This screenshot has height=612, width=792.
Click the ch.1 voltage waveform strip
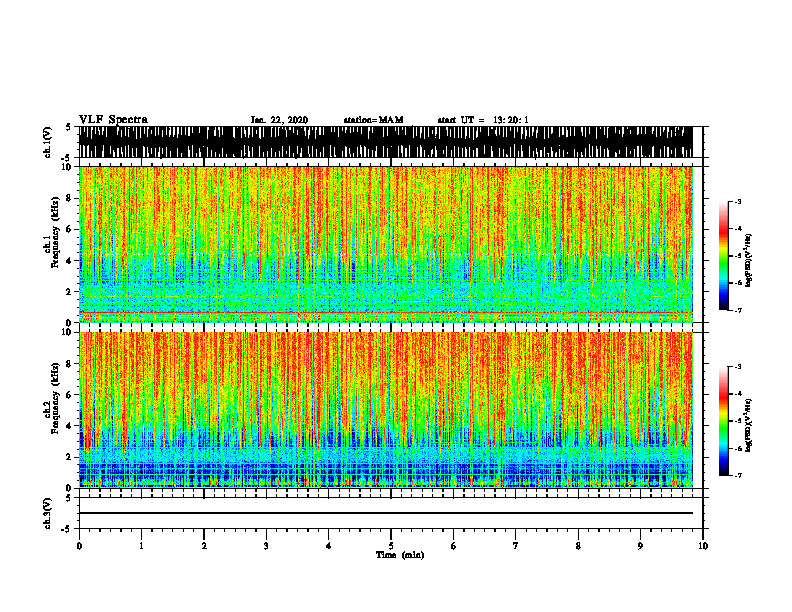[386, 142]
